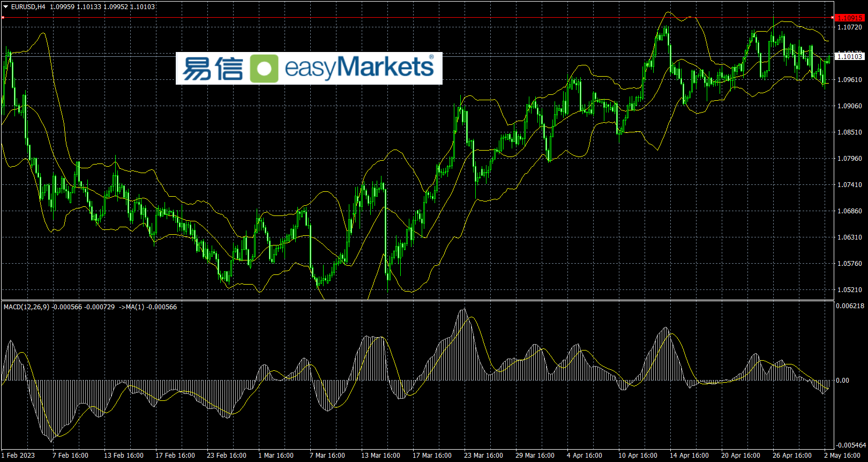Click the 1.07960 price scale value

[x=850, y=158]
